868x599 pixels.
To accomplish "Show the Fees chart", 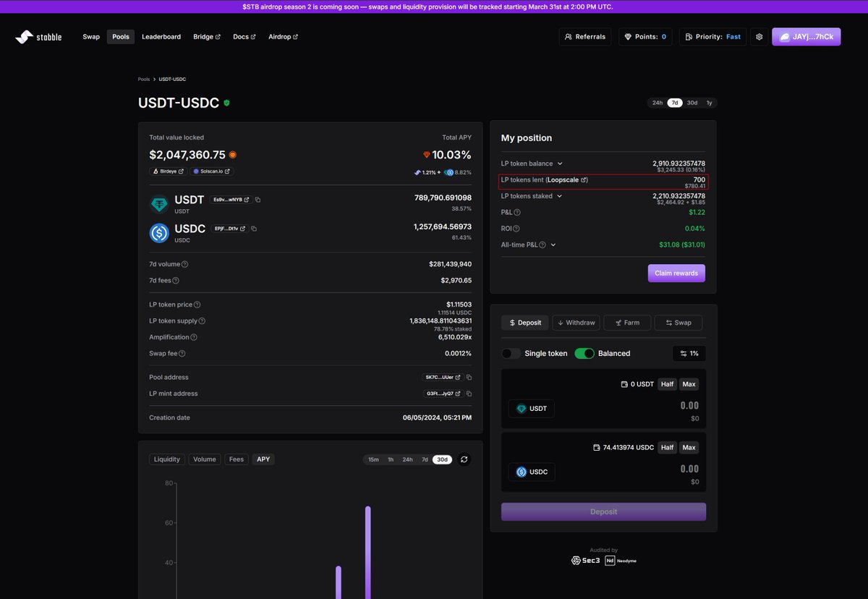I will coord(237,459).
